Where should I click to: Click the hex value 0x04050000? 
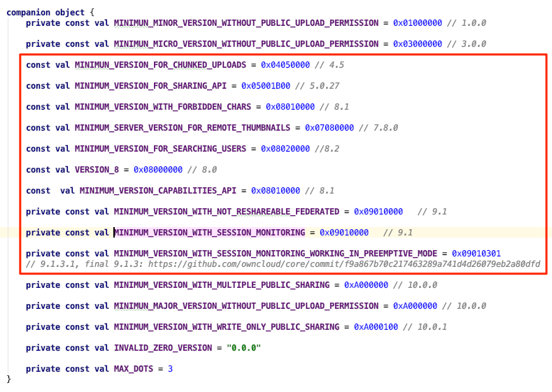point(285,65)
